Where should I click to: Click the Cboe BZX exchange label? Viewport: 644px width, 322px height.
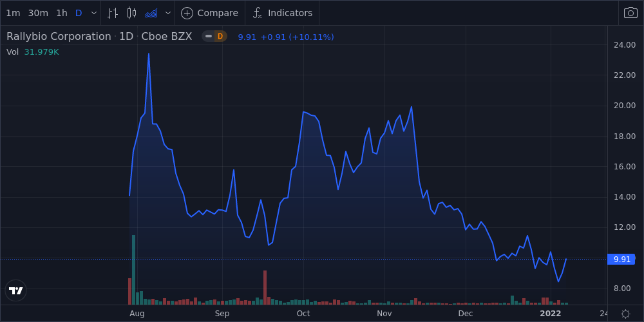click(167, 37)
